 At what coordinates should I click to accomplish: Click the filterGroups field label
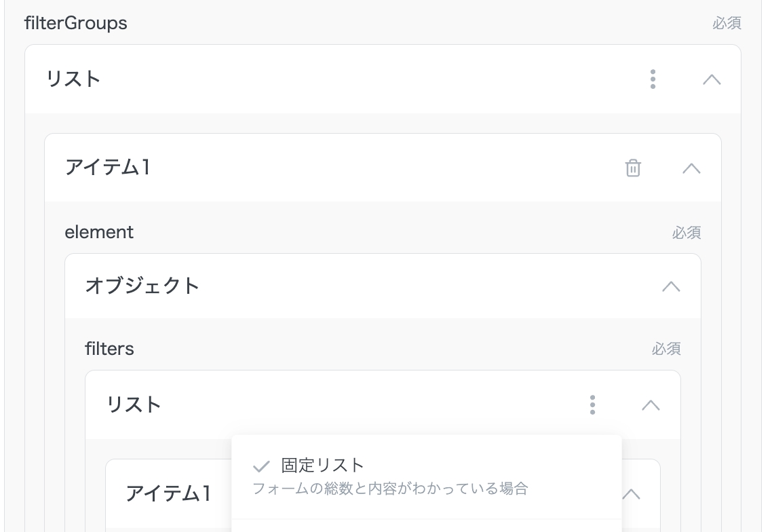(75, 23)
